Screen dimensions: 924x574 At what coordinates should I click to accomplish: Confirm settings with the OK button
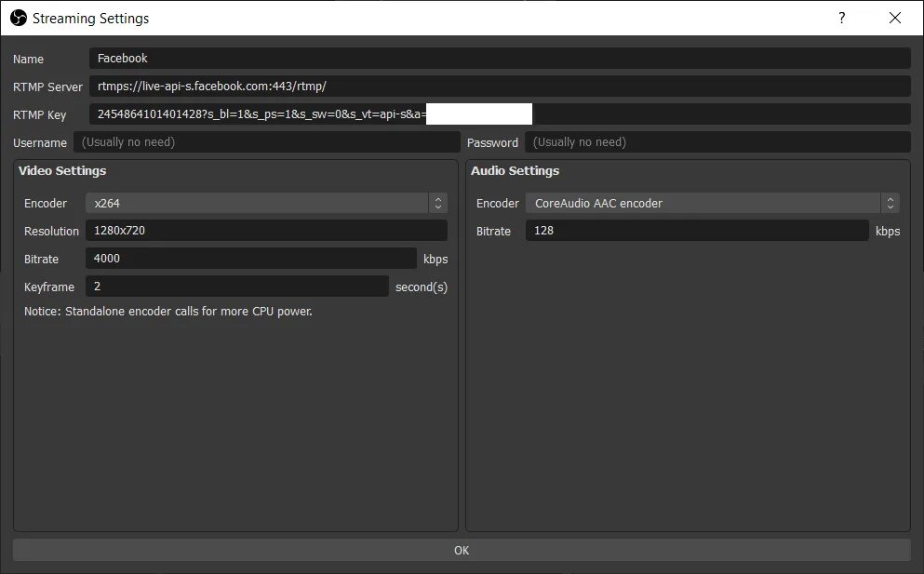[x=462, y=550]
